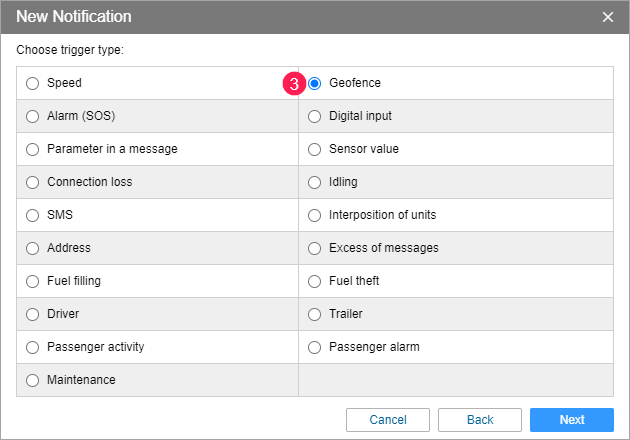This screenshot has height=440, width=630.
Task: Click the Next button
Action: (571, 420)
